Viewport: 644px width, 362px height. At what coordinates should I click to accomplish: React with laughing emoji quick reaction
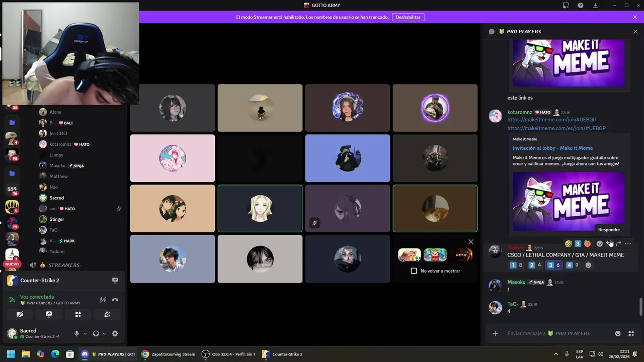click(568, 243)
